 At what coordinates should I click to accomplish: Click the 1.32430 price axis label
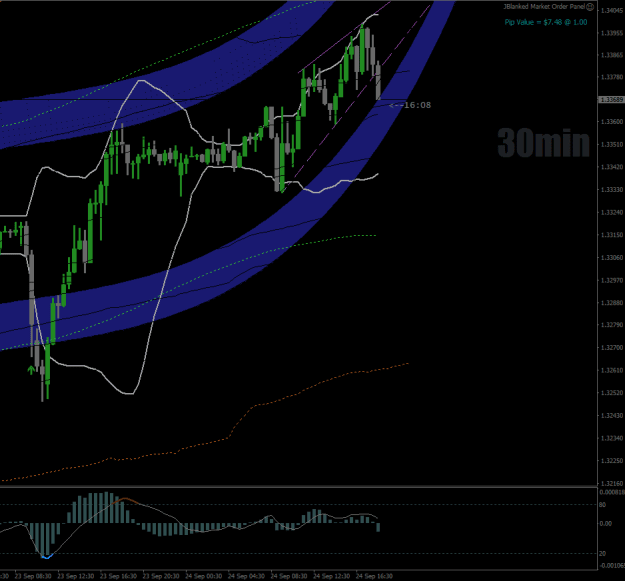pos(613,416)
